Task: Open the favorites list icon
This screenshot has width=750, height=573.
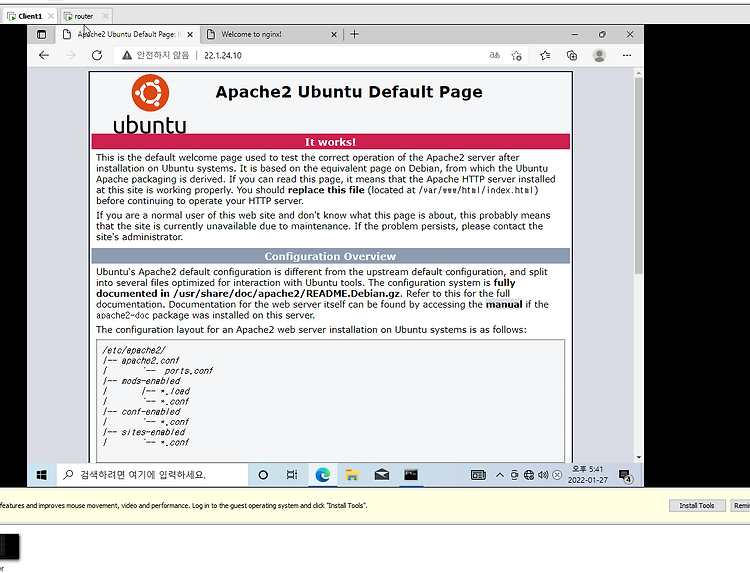Action: [x=545, y=55]
